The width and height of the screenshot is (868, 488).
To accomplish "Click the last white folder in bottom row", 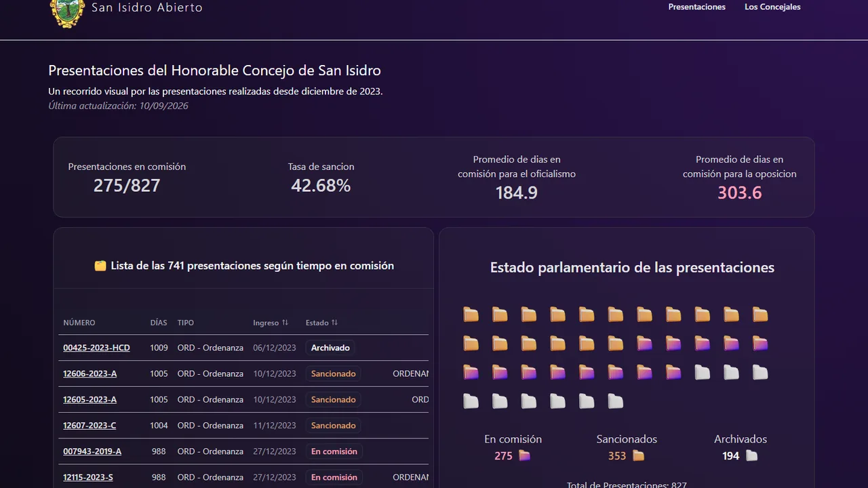I will point(615,401).
